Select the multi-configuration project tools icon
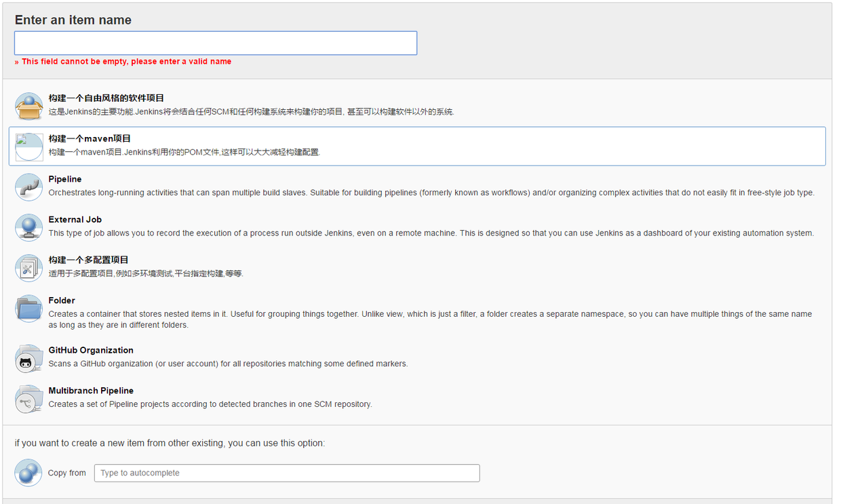Image resolution: width=841 pixels, height=504 pixels. pyautogui.click(x=28, y=268)
